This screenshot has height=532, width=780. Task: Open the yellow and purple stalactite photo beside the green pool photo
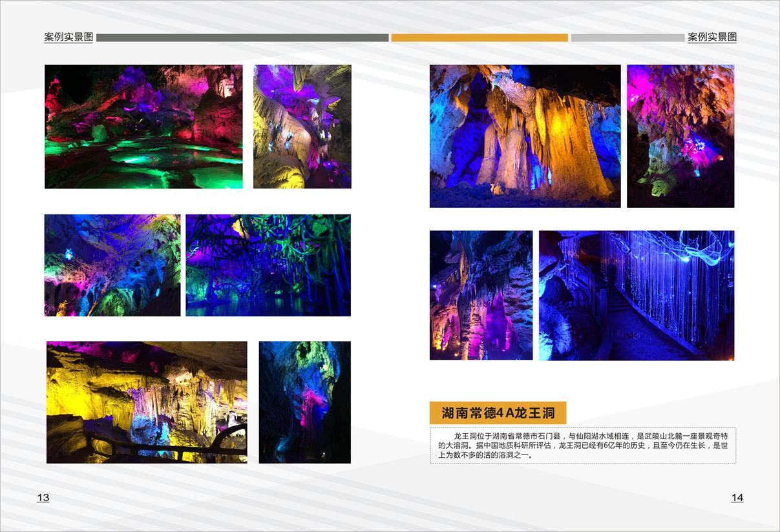pos(302,127)
